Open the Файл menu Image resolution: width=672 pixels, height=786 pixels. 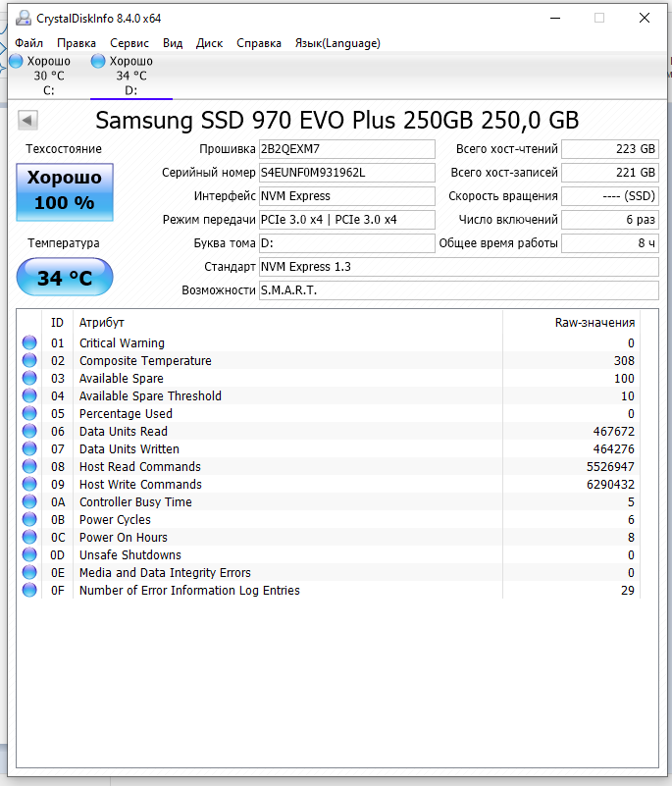click(29, 43)
